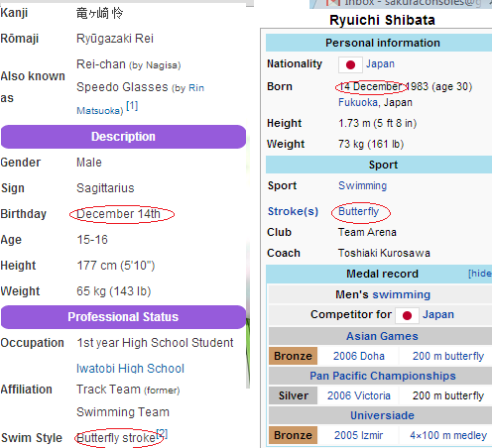492x448 pixels.
Task: Click the 73 kg (161 lb) weight
Action: (x=371, y=144)
